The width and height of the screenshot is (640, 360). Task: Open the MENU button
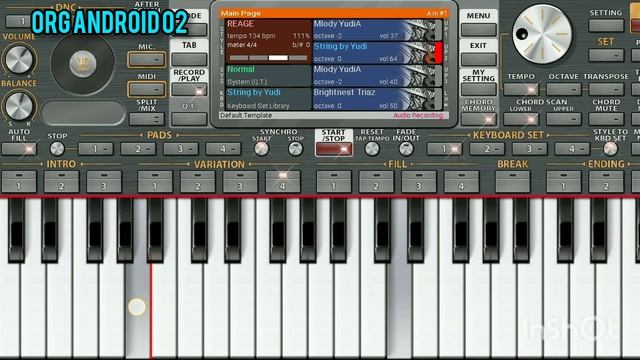(478, 29)
